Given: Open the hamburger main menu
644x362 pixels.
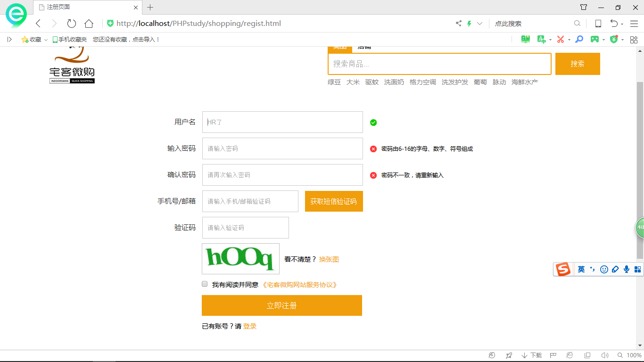Looking at the screenshot, I should pyautogui.click(x=634, y=24).
